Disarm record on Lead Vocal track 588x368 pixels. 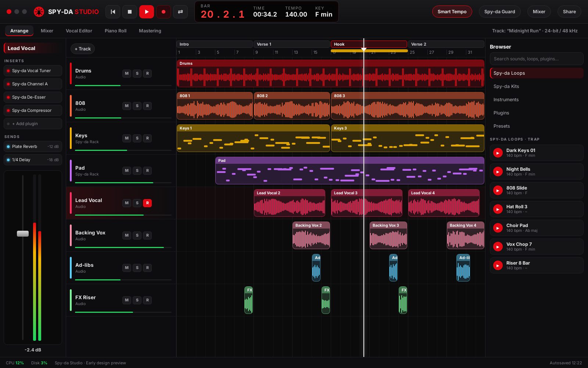pos(147,203)
